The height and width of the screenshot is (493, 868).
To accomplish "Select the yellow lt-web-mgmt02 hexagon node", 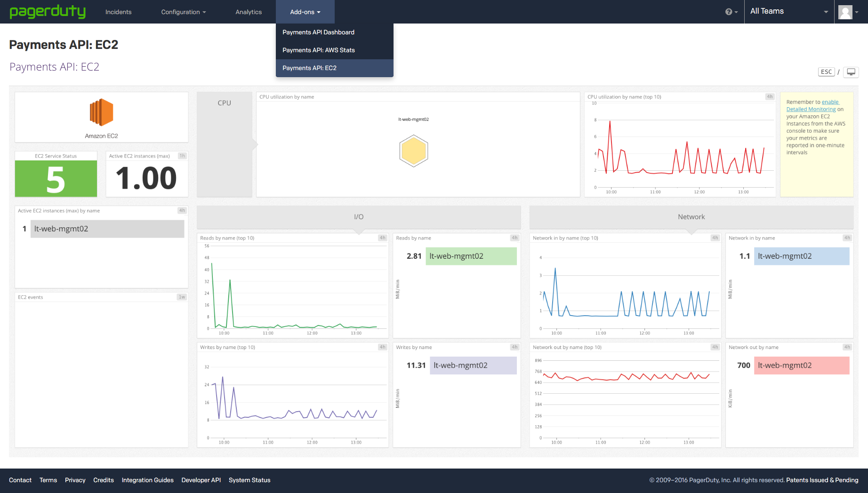I will coord(413,151).
